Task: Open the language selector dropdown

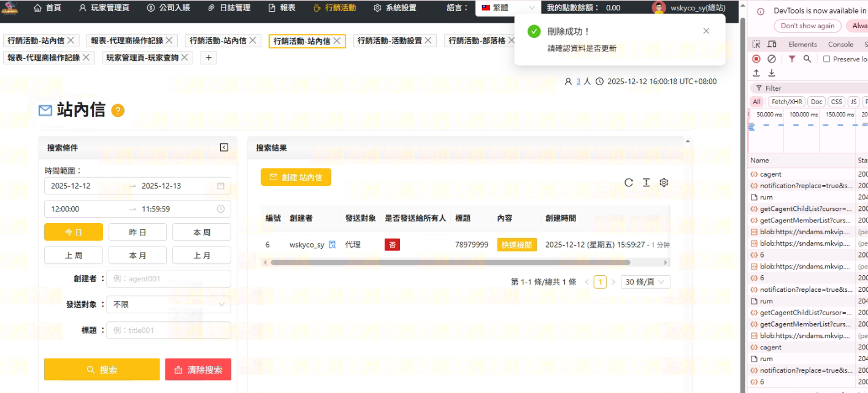Action: pos(508,8)
